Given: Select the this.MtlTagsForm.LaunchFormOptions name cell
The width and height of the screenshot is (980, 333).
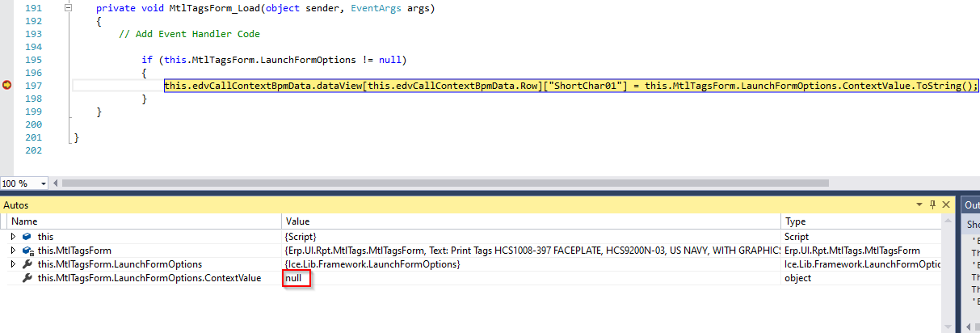Looking at the screenshot, I should (x=120, y=264).
